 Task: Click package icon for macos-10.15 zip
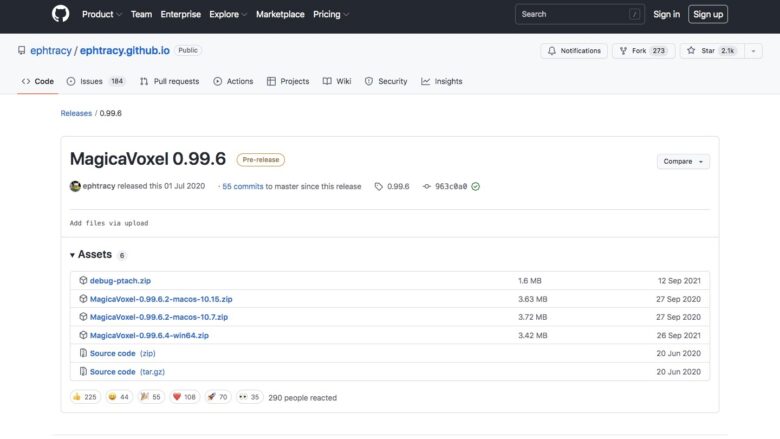[x=83, y=299]
